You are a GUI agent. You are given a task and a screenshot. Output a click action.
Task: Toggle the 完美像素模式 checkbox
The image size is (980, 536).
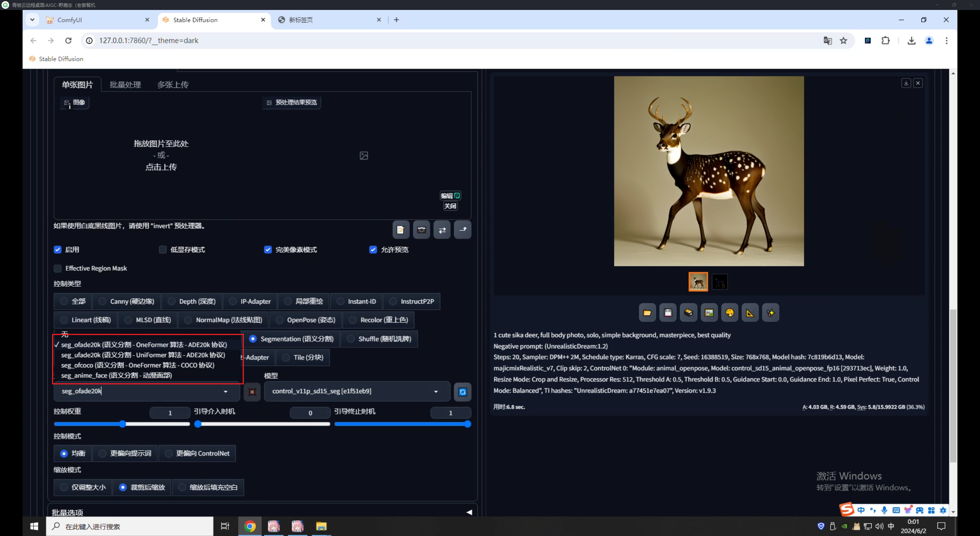point(268,250)
